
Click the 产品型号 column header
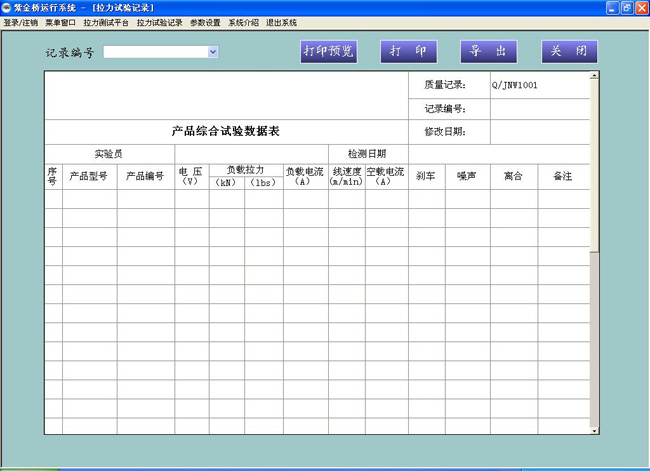[90, 177]
